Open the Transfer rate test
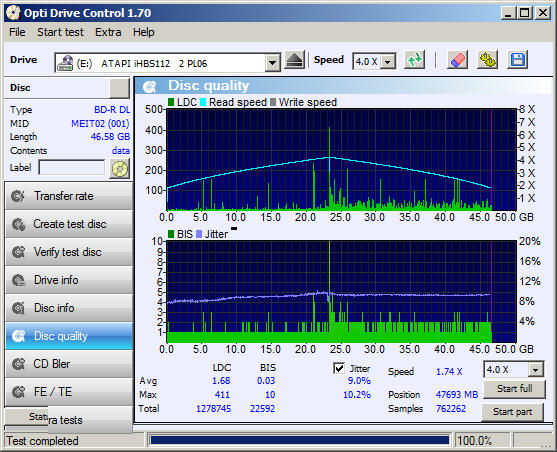 point(69,196)
